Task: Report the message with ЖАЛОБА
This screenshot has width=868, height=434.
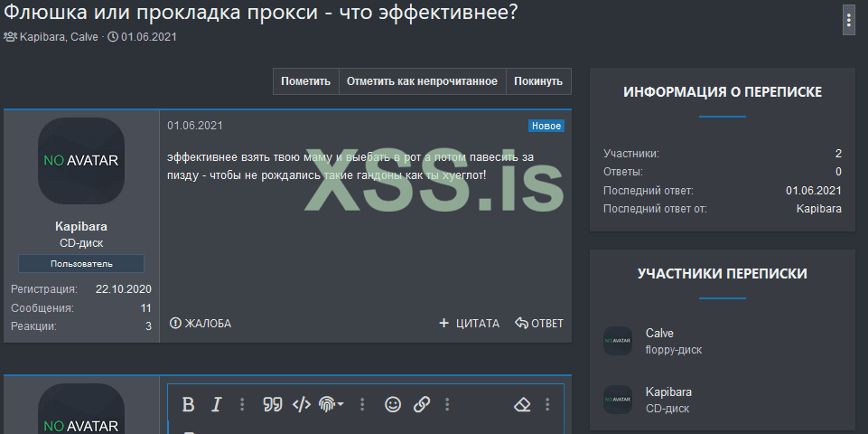Action: pyautogui.click(x=201, y=323)
